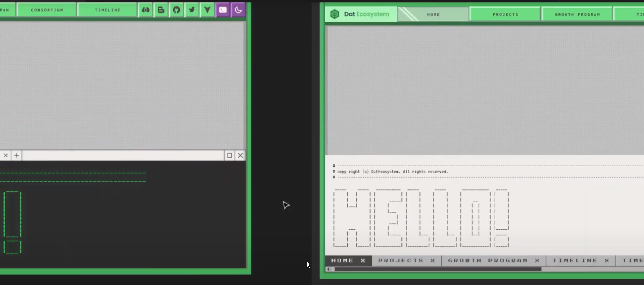Toggle the terminal panel with purple console icon
Image resolution: width=644 pixels, height=285 pixels.
223,10
